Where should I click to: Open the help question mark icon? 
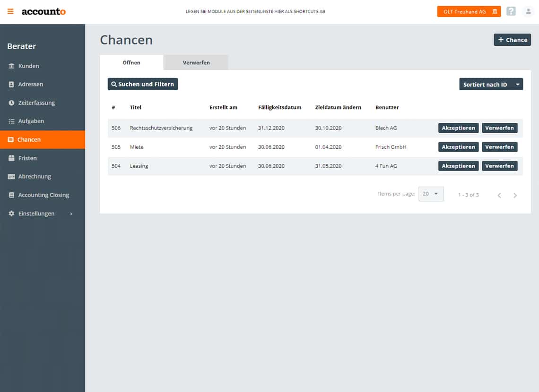click(x=511, y=11)
